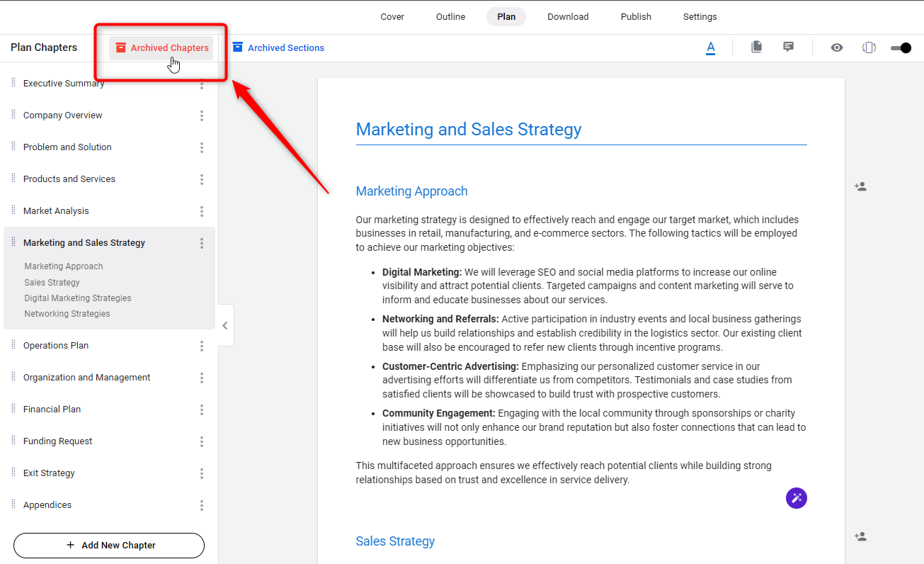
Task: Open Financial Plan three-dot menu
Action: tap(202, 410)
